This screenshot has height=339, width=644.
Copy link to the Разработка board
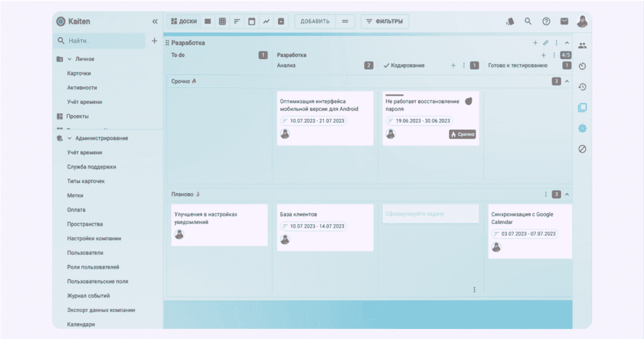[546, 43]
